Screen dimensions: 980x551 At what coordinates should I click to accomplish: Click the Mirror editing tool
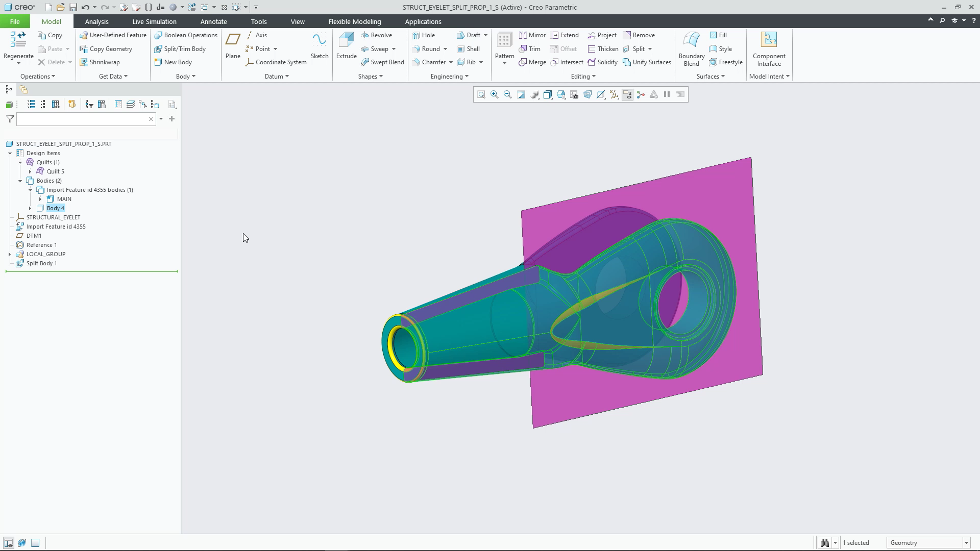[x=532, y=35]
